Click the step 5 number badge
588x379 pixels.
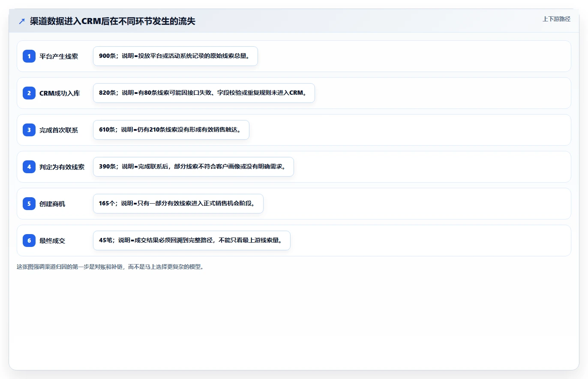[x=29, y=204]
